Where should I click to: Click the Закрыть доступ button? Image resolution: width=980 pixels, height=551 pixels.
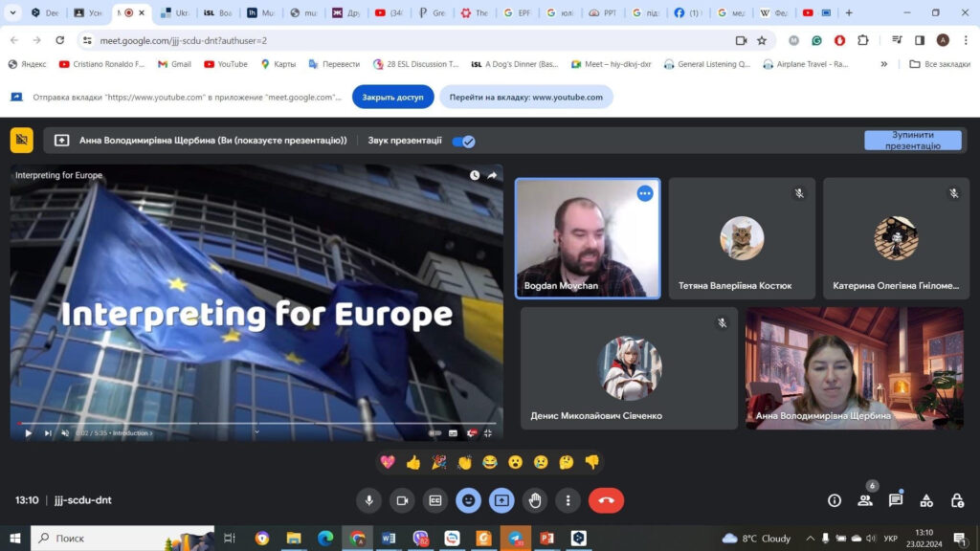coord(392,98)
